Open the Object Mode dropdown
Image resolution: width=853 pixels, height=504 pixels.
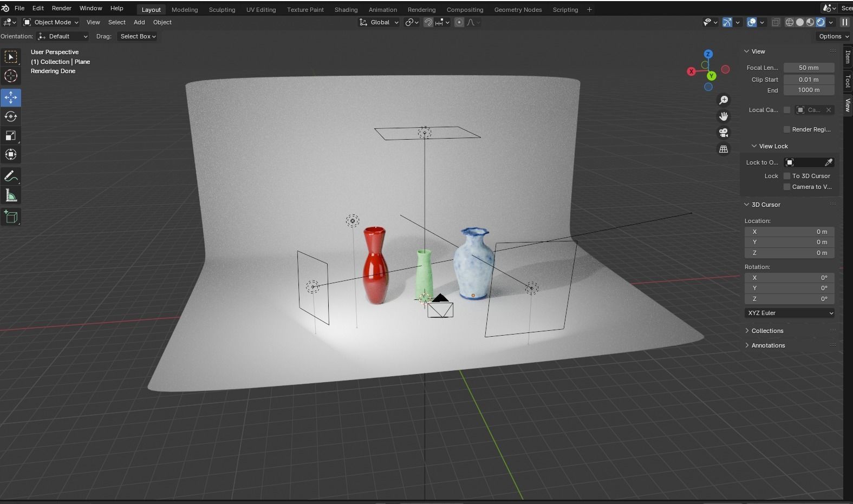[51, 22]
